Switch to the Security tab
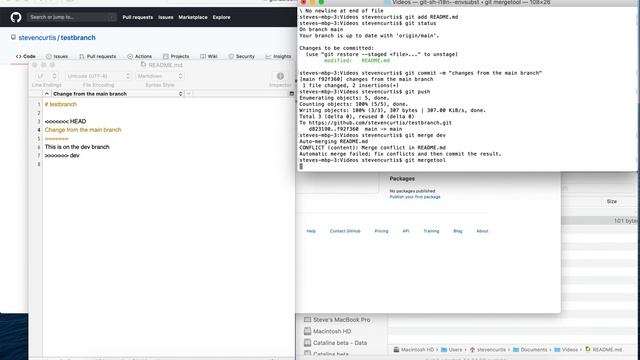Image resolution: width=640 pixels, height=360 pixels. coord(241,56)
